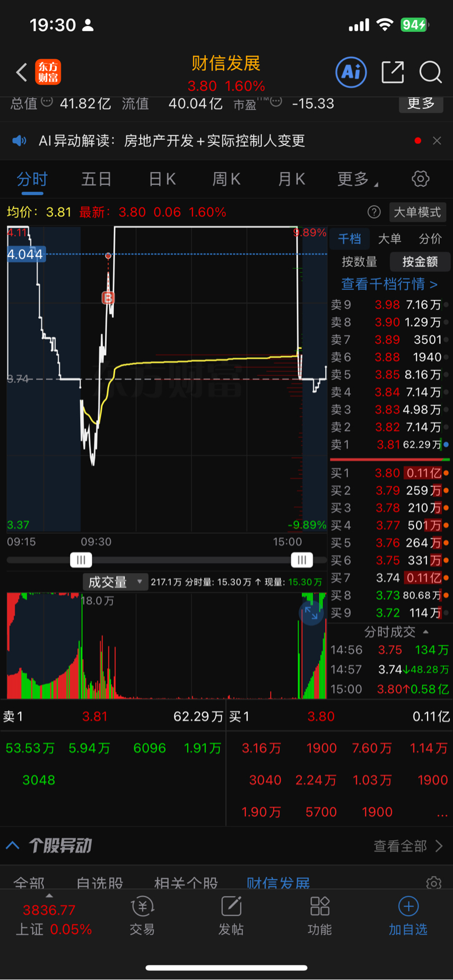Viewport: 453px width, 980px height.
Task: Tap the right time range slider handle
Action: click(301, 560)
